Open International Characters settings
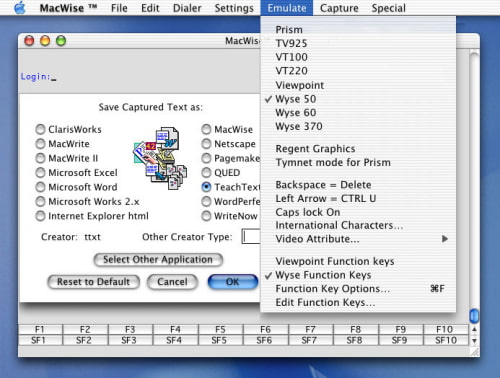Image resolution: width=500 pixels, height=378 pixels. [x=358, y=225]
